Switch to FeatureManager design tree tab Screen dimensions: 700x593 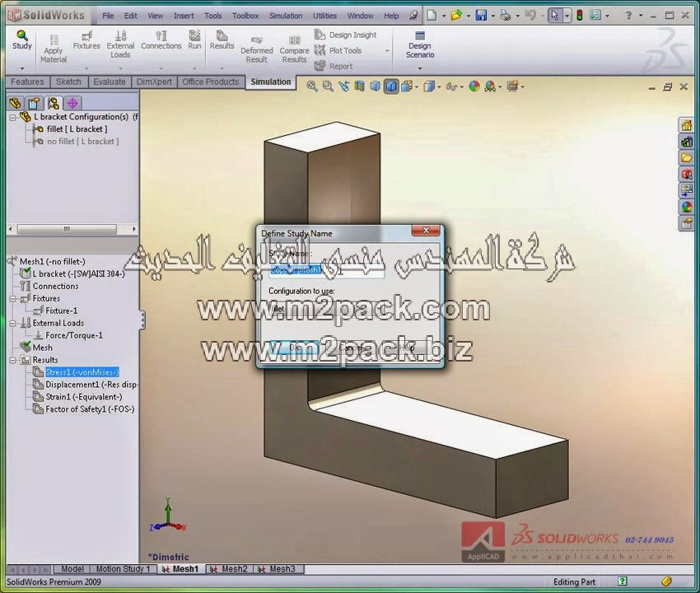(x=16, y=104)
